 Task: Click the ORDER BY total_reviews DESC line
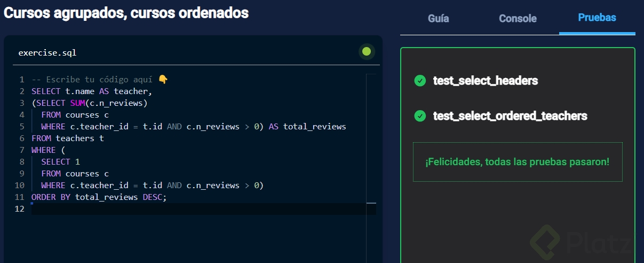(99, 197)
